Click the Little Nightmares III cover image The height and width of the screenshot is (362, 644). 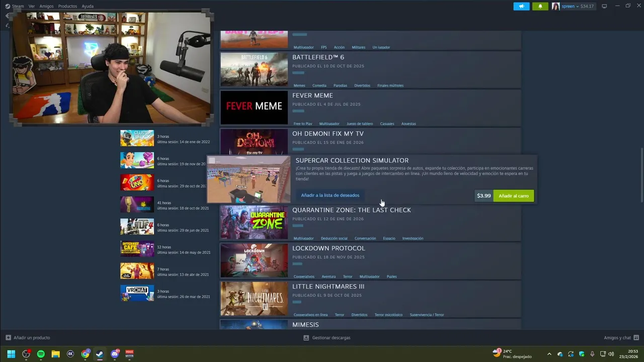point(254,299)
